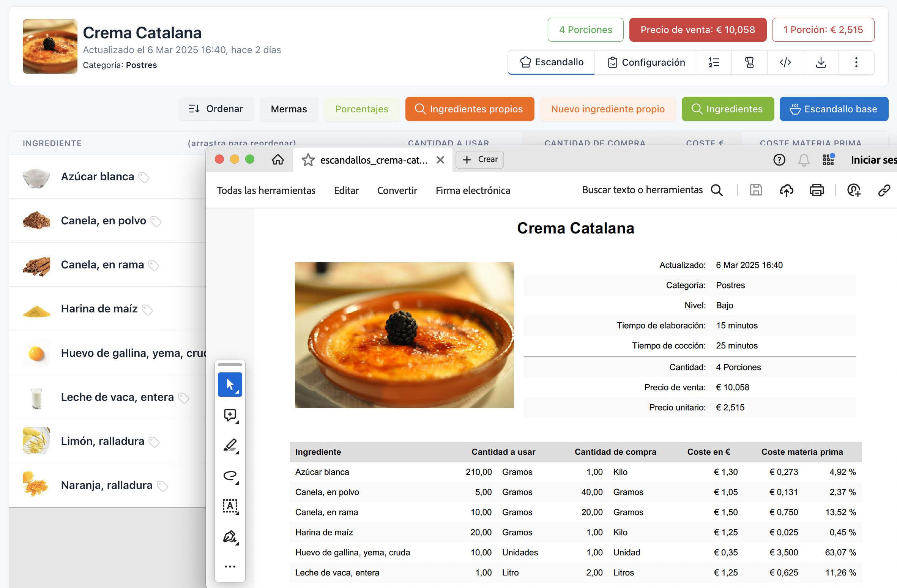Open the Convertir menu
The image size is (897, 588).
click(397, 191)
